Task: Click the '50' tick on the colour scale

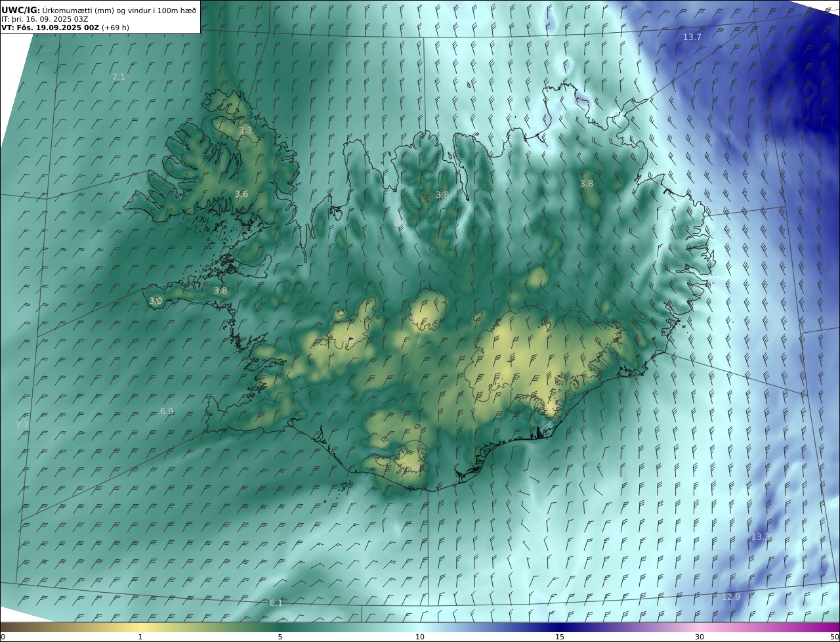Action: click(x=835, y=637)
